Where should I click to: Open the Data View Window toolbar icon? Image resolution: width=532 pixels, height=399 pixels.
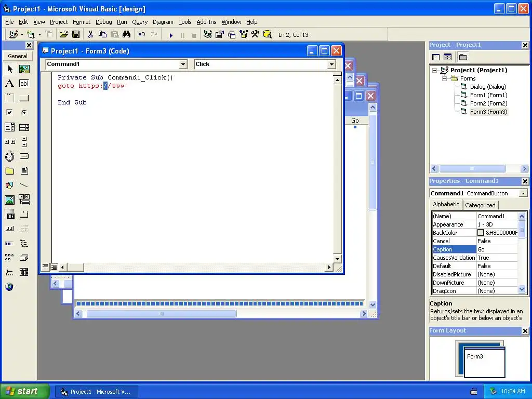268,35
